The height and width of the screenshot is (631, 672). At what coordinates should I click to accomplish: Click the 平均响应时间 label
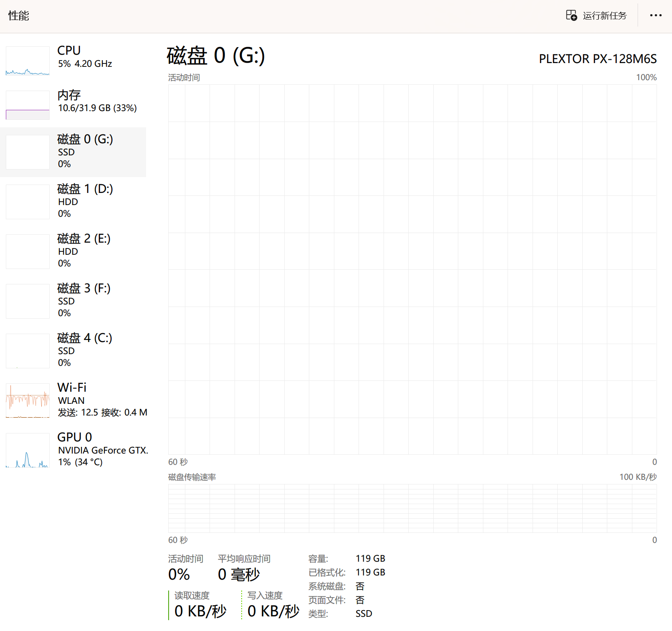244,559
